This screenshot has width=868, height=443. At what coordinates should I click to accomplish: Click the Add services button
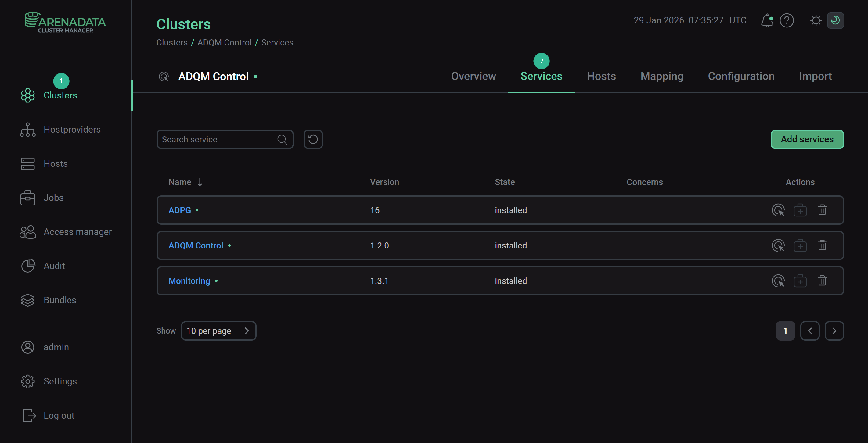point(807,139)
